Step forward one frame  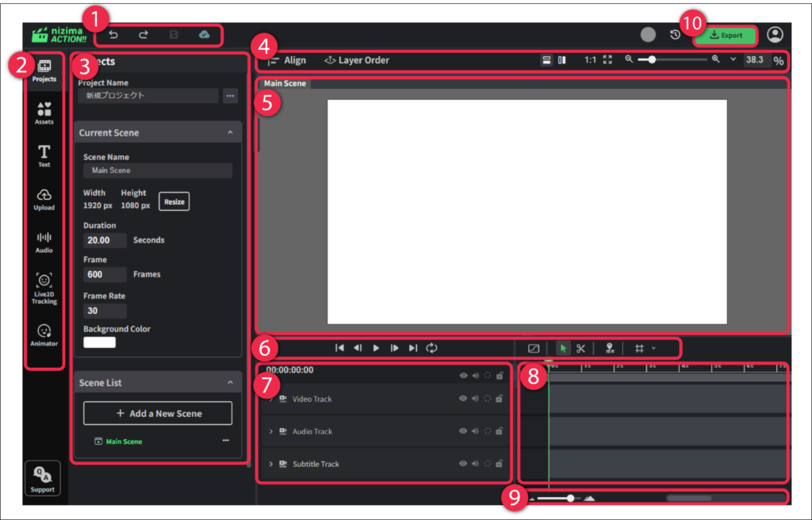pyautogui.click(x=395, y=348)
